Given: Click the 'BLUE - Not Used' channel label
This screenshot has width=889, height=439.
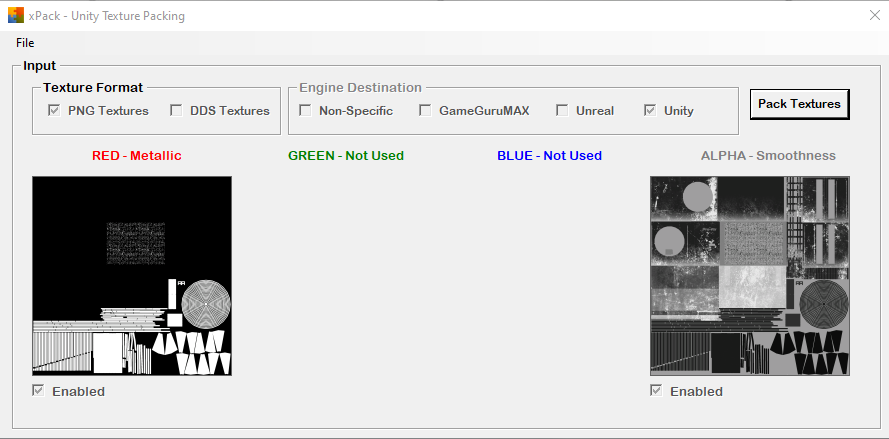Looking at the screenshot, I should (x=549, y=155).
